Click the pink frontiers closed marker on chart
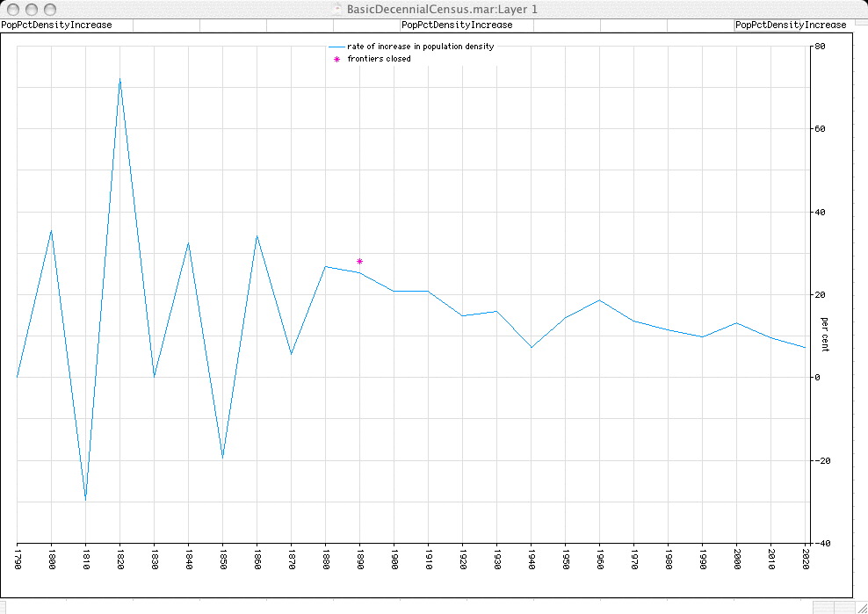 tap(359, 261)
